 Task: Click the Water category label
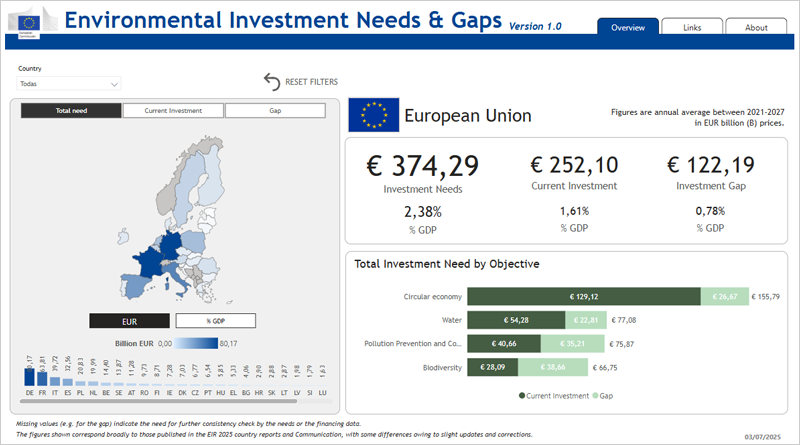tap(452, 320)
